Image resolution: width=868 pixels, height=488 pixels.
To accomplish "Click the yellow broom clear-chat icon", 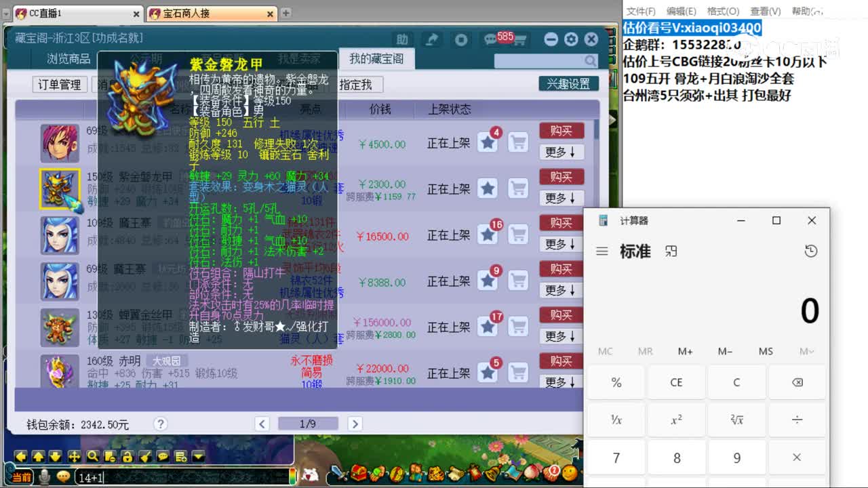I will pos(145,456).
